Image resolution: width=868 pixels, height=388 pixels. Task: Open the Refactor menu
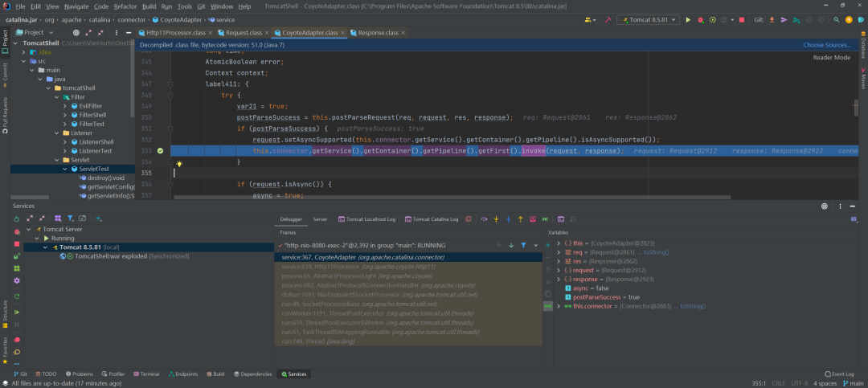pos(125,6)
